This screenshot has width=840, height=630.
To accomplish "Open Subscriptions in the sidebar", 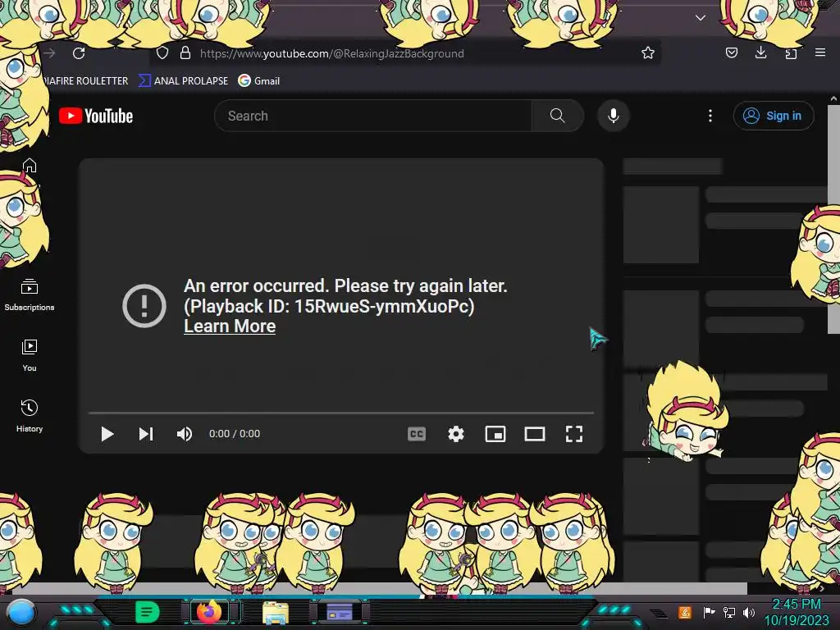I will [30, 295].
